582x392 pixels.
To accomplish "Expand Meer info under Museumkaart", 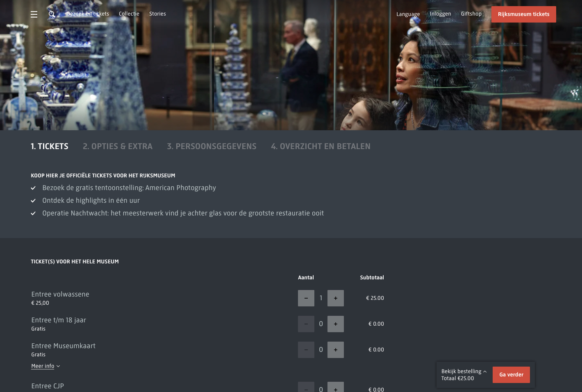I will click(45, 366).
